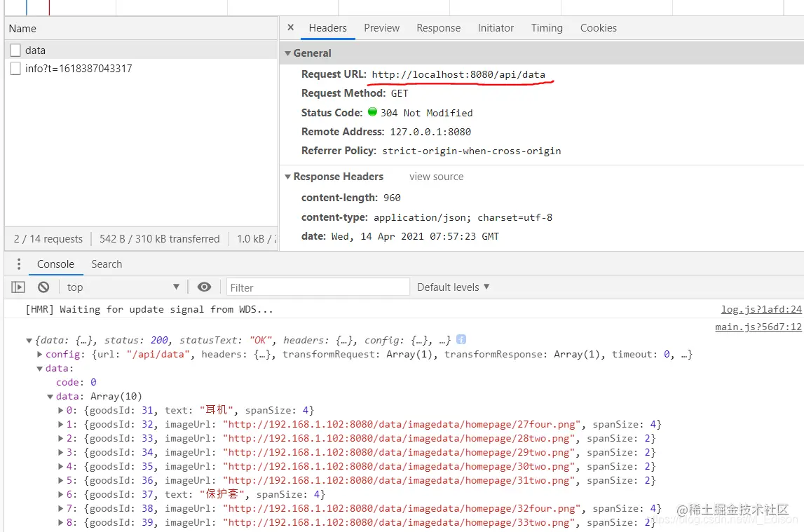This screenshot has width=804, height=532.
Task: Close the request details panel
Action: 291,27
